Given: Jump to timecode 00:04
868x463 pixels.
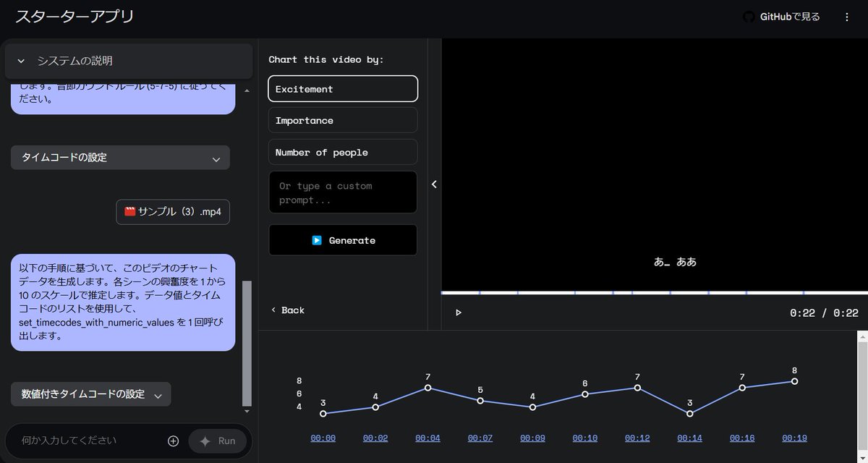Looking at the screenshot, I should tap(428, 438).
